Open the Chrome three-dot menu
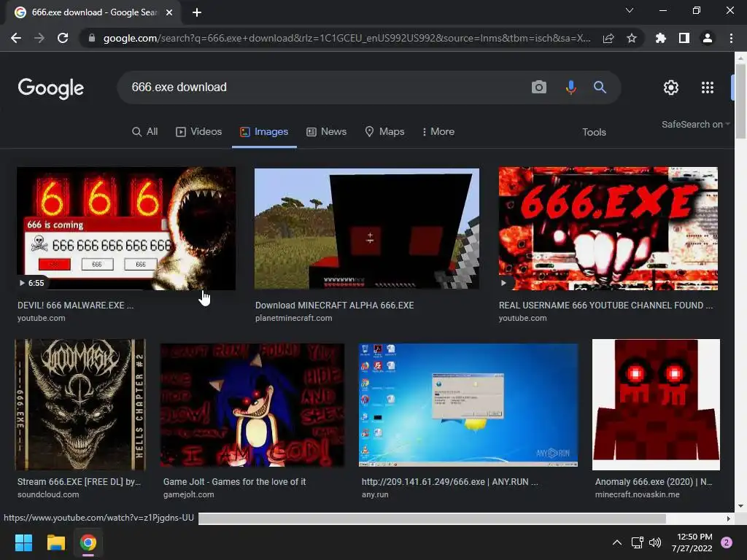 [731, 38]
